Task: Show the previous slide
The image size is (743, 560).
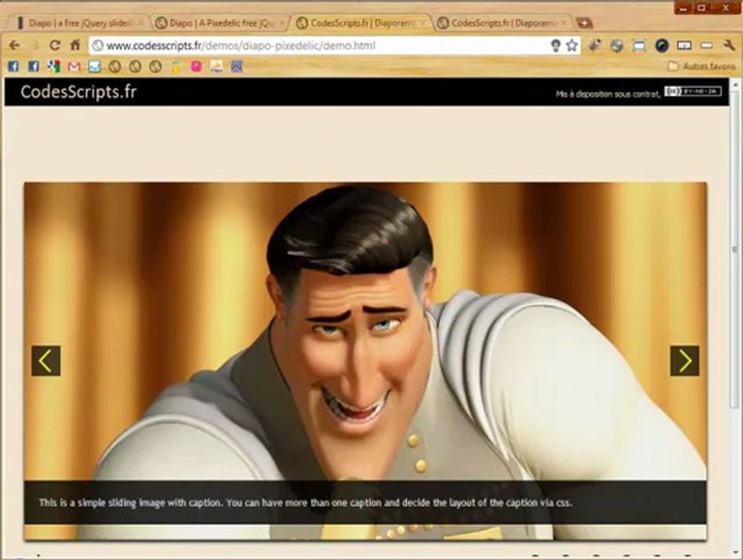Action: (46, 361)
